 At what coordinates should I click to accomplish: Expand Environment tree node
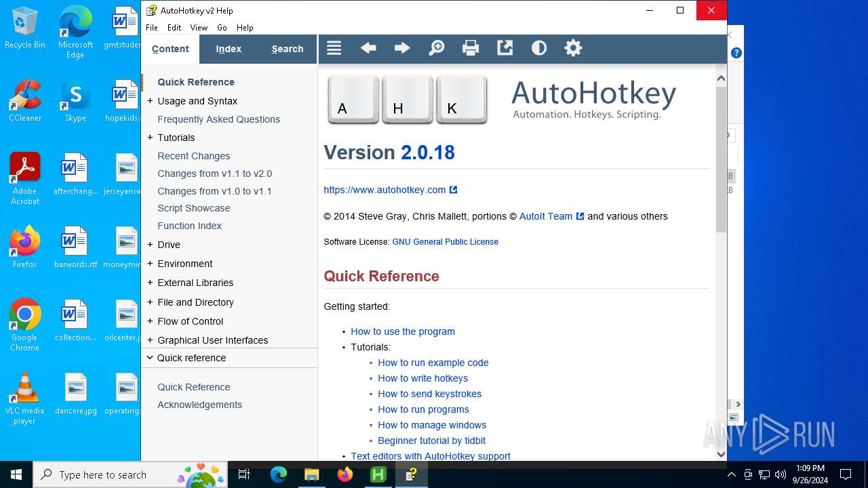150,263
